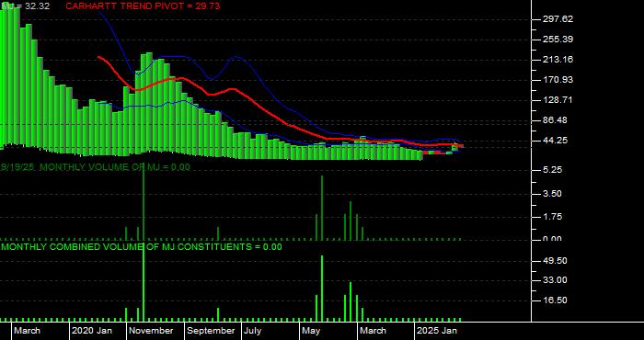
Task: Select the March label before 2025 Jan
Action: [373, 331]
